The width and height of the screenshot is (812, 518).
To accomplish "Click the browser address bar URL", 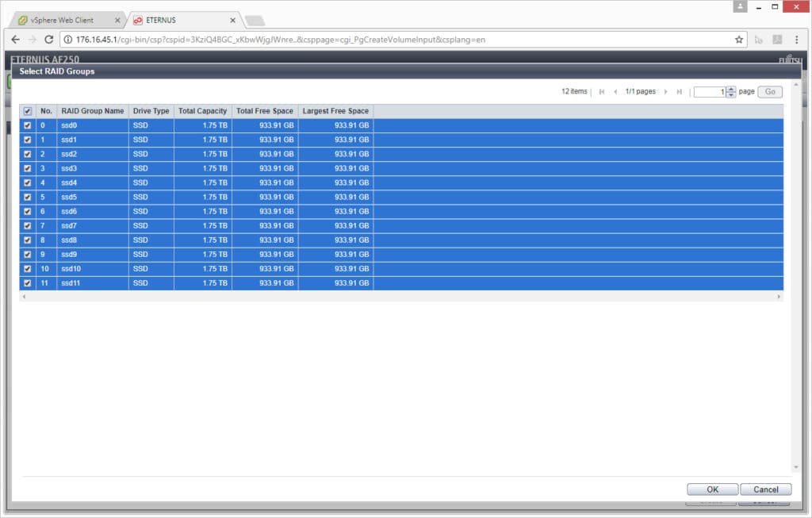I will point(281,40).
